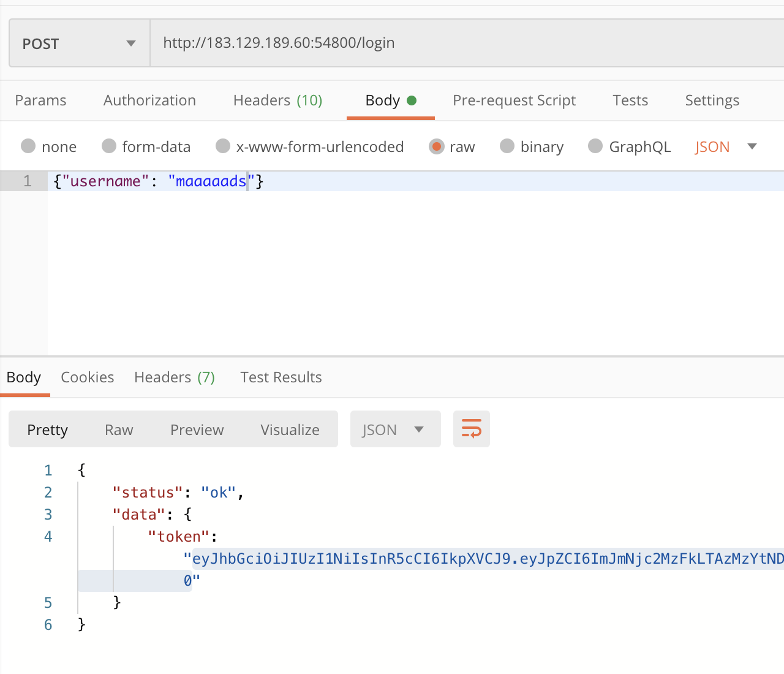Screen dimensions: 784x674
Task: Choose form-data body type
Action: point(146,146)
